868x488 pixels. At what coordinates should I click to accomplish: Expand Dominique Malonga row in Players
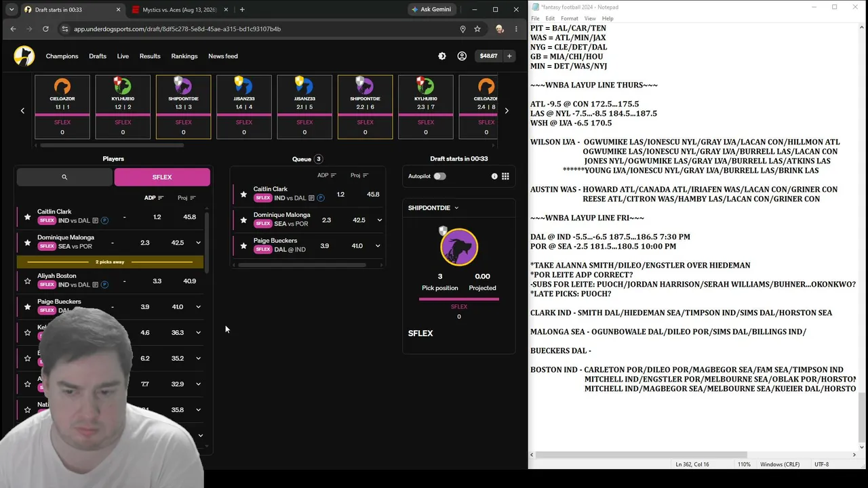pyautogui.click(x=198, y=243)
